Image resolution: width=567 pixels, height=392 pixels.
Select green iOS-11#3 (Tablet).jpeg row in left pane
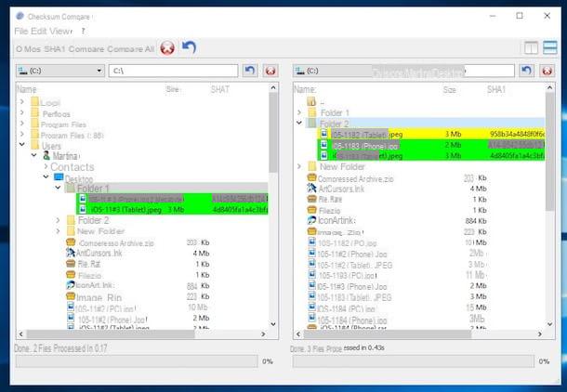172,210
